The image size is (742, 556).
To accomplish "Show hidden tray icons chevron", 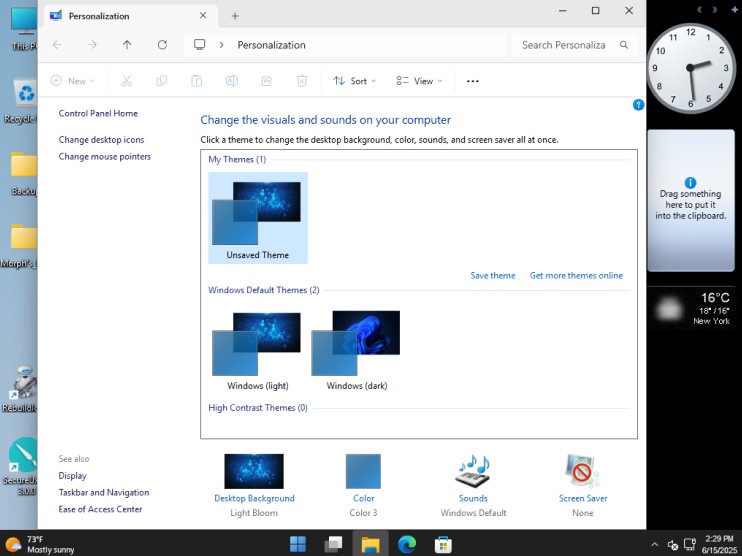I will [x=654, y=545].
